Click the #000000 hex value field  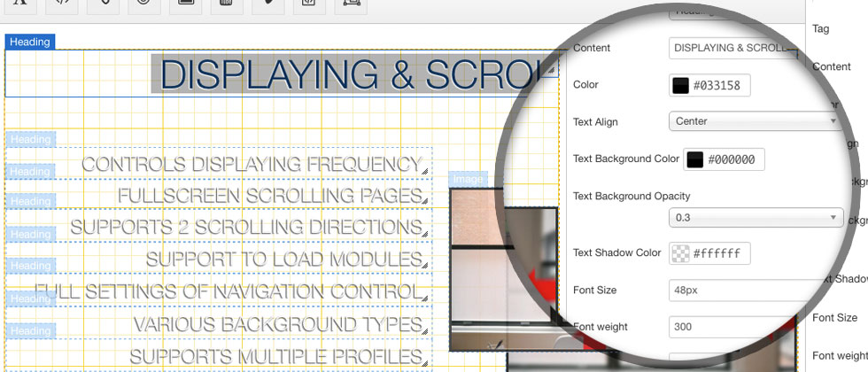732,160
